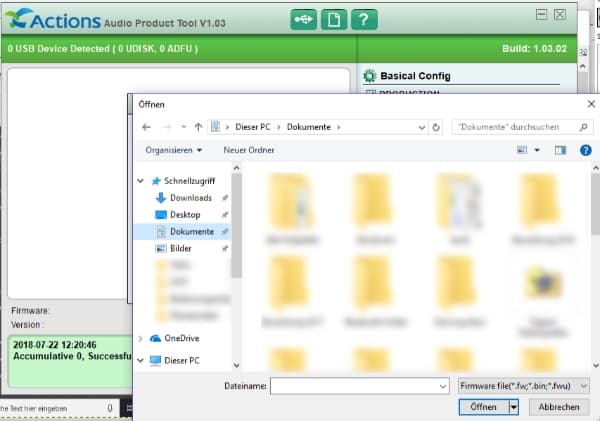Screen dimensions: 600x421
Task: Close the Öffnen dialog with X
Action: click(x=591, y=104)
